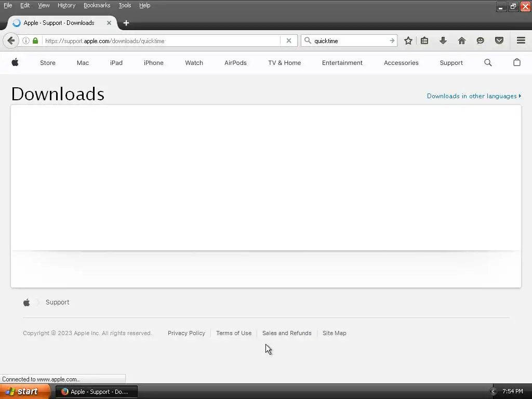Restore down the Firefox window
Viewport: 532px width, 399px height.
(x=513, y=6)
